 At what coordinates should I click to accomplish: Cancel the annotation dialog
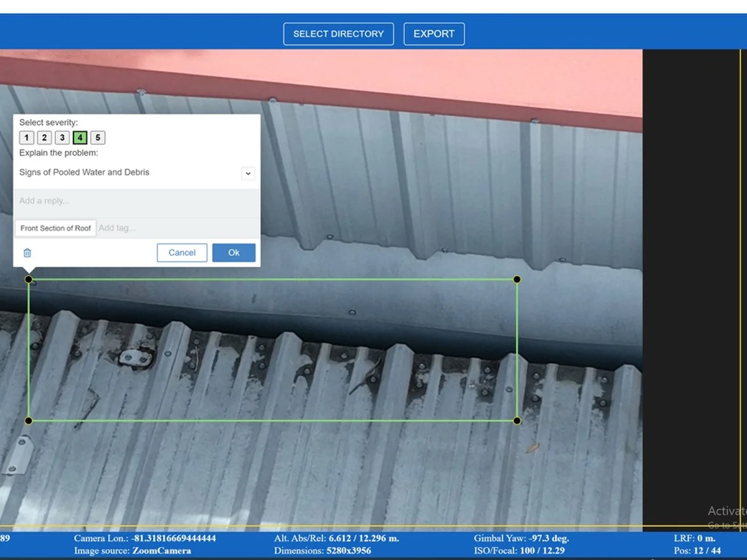pos(182,253)
